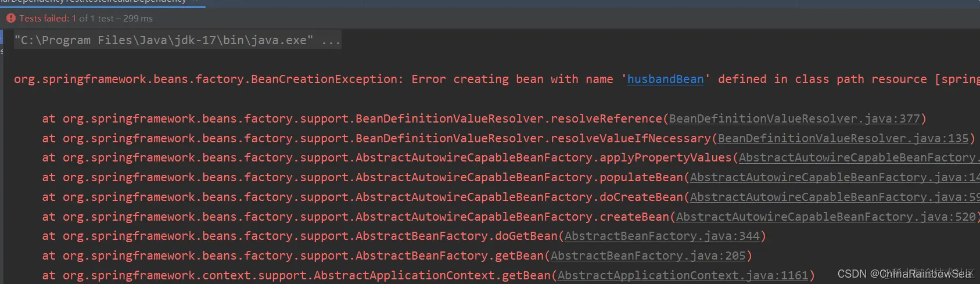This screenshot has height=284, width=980.
Task: Click the applyPropertyValues stack trace method text
Action: [665, 157]
